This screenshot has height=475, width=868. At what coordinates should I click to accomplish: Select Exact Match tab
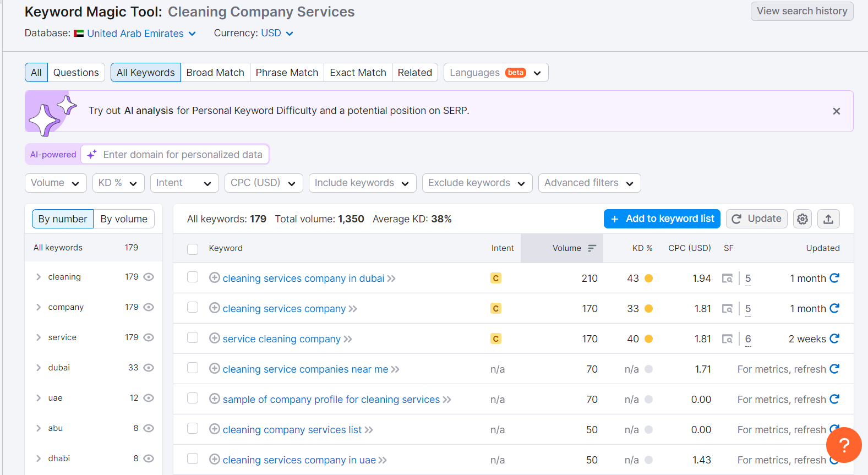click(358, 73)
